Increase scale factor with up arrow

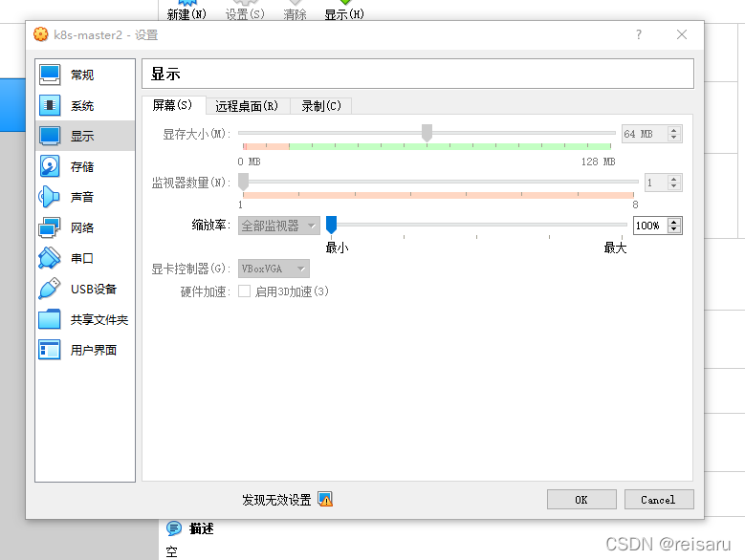coord(673,222)
